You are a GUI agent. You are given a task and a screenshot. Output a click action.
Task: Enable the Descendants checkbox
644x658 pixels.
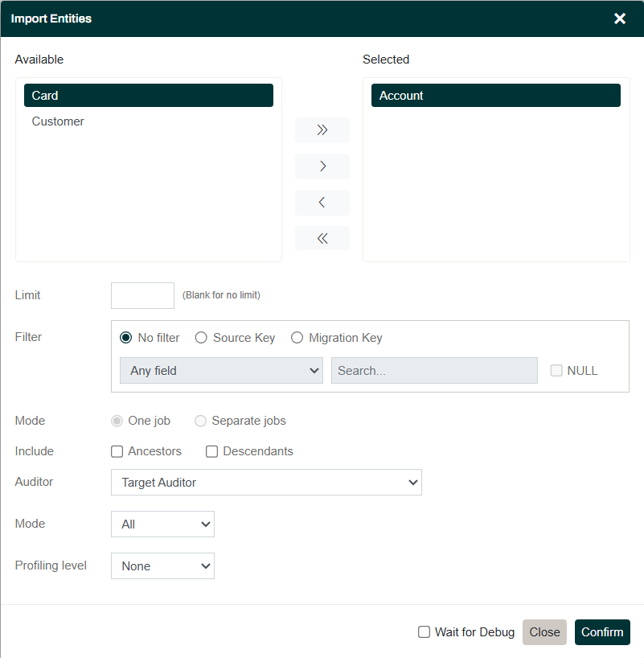click(212, 451)
